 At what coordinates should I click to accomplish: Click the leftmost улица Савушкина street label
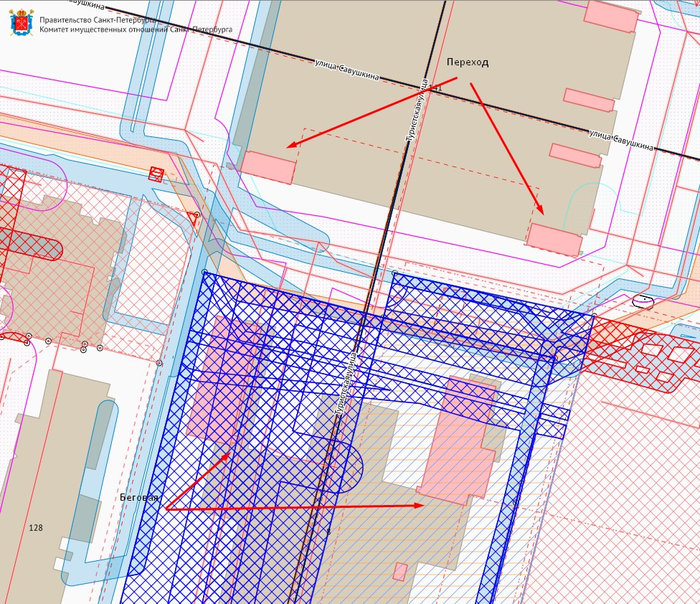coord(347,70)
